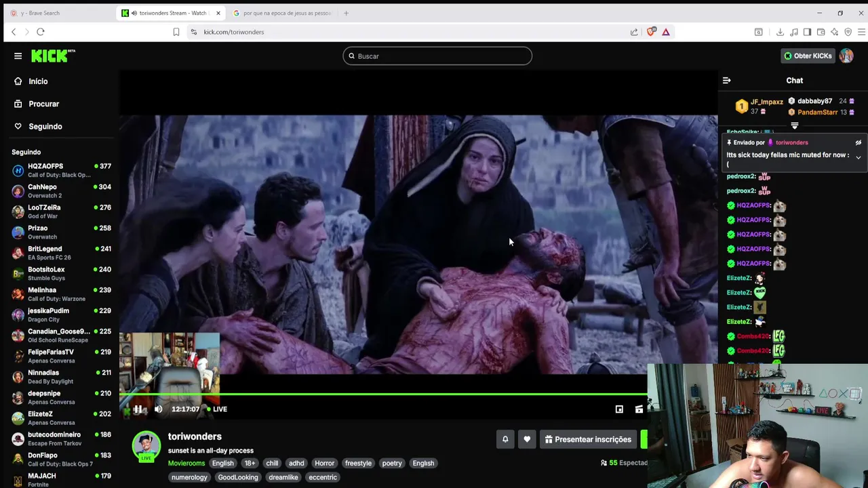This screenshot has width=868, height=488.
Task: Expand the pinned message chevron
Action: click(858, 158)
